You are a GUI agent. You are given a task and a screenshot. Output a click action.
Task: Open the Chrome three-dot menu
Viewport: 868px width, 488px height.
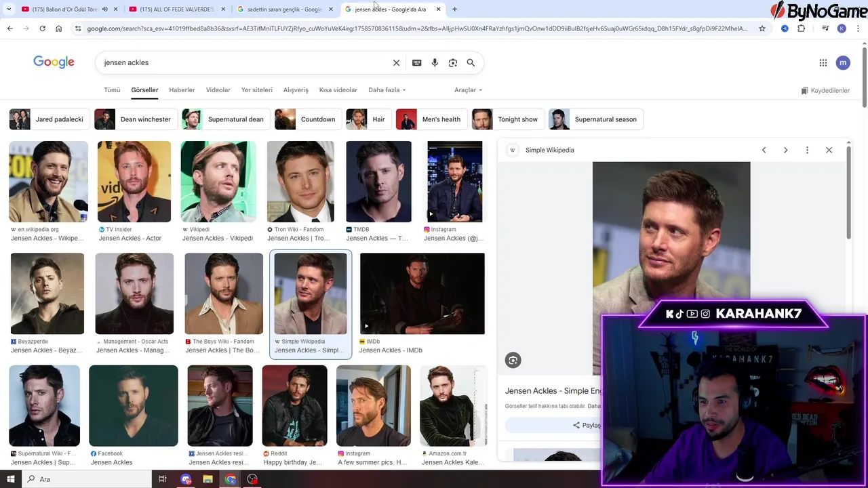[859, 28]
